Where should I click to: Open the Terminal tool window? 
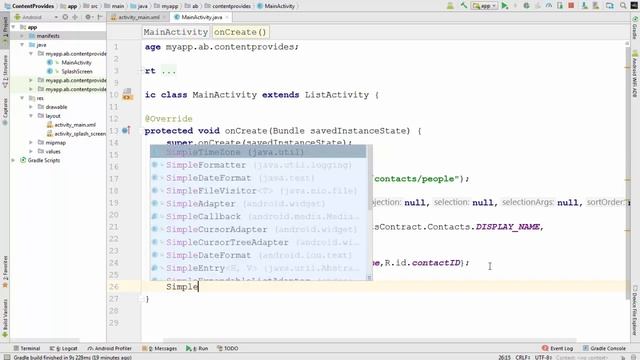point(27,349)
